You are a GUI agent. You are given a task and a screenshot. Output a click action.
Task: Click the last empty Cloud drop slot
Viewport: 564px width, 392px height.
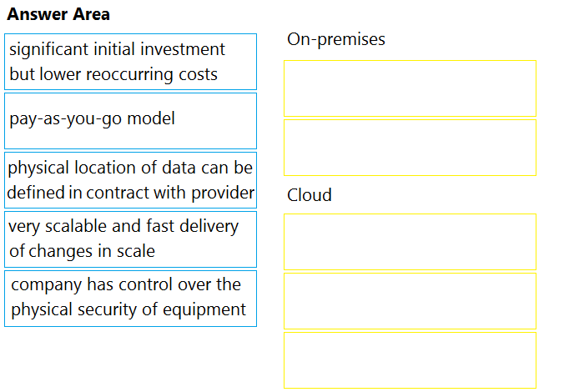click(x=410, y=360)
